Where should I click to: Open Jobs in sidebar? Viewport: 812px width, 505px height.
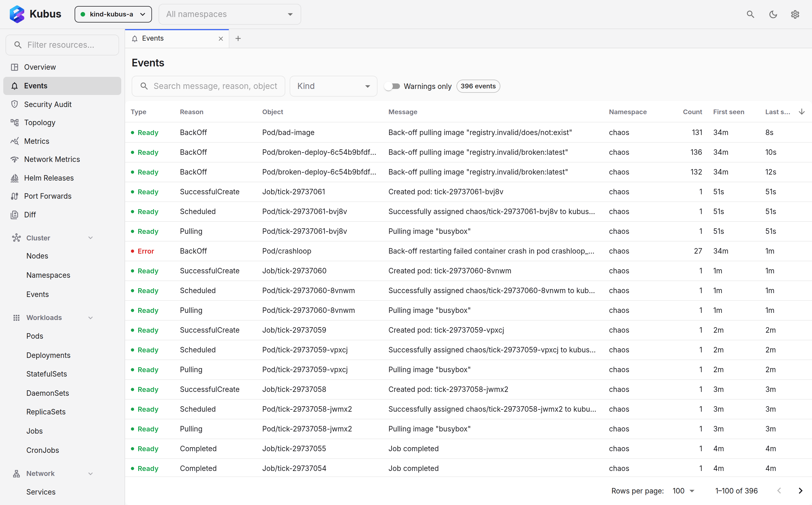35,431
